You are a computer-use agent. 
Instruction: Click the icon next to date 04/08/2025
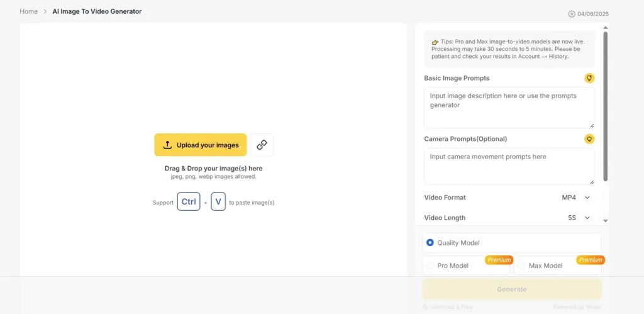pos(572,14)
